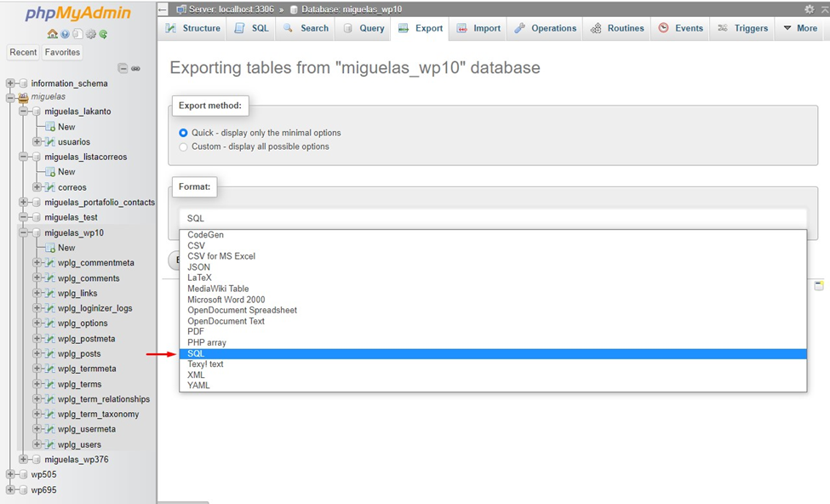830x504 pixels.
Task: Collapse miguelas_wp10 database node
Action: [23, 232]
